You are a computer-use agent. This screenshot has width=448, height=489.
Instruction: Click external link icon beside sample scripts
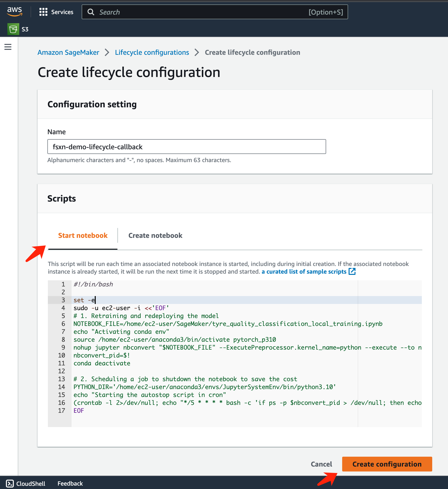pos(352,271)
